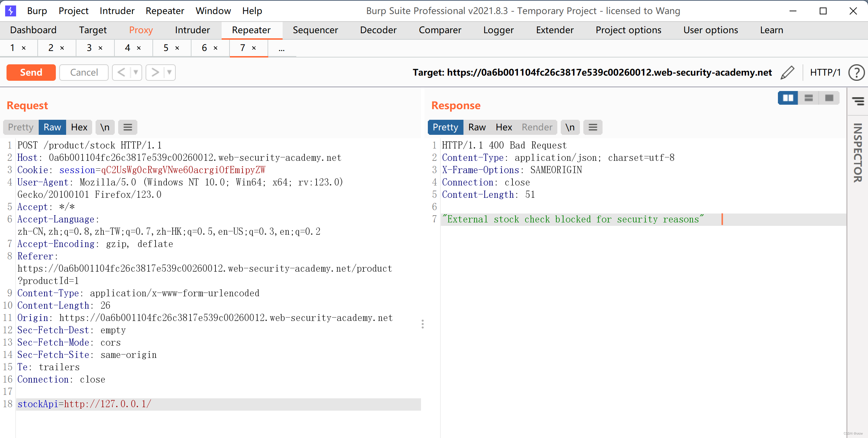Open response pane hamburger options menu
The height and width of the screenshot is (438, 868).
point(593,127)
